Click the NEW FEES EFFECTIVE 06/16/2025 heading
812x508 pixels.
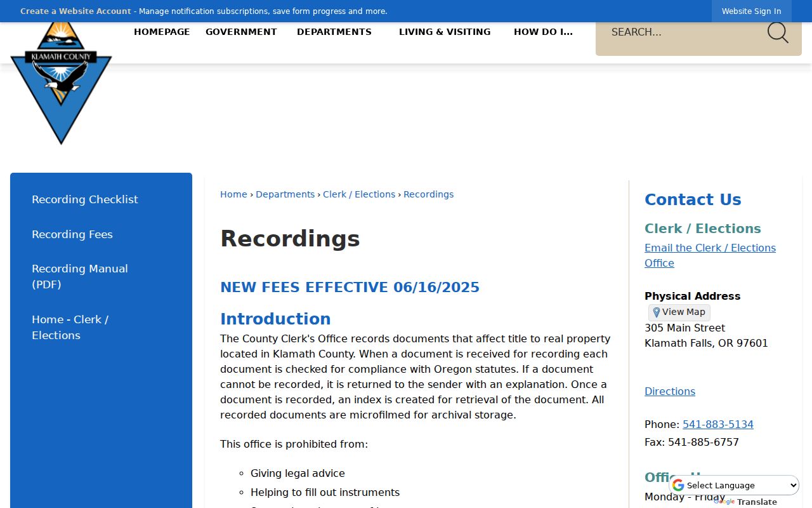click(x=350, y=288)
